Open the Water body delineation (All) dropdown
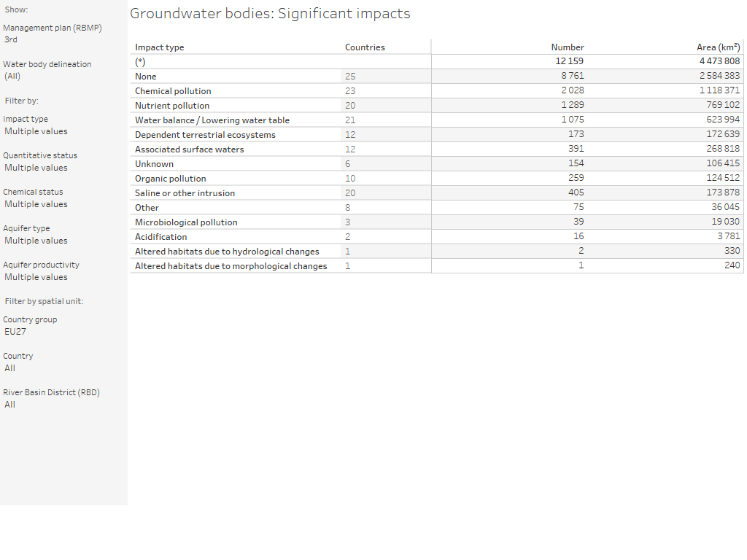 (x=12, y=76)
